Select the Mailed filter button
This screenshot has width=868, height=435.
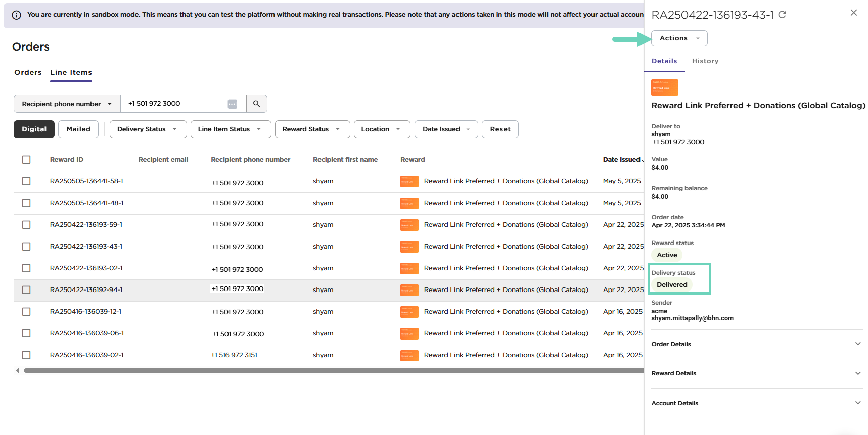click(78, 129)
